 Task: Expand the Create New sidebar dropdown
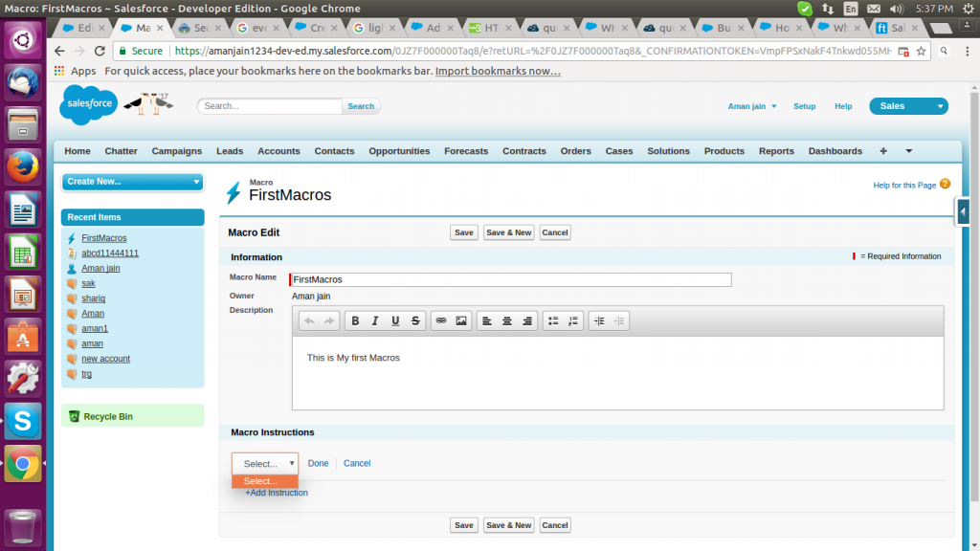132,181
